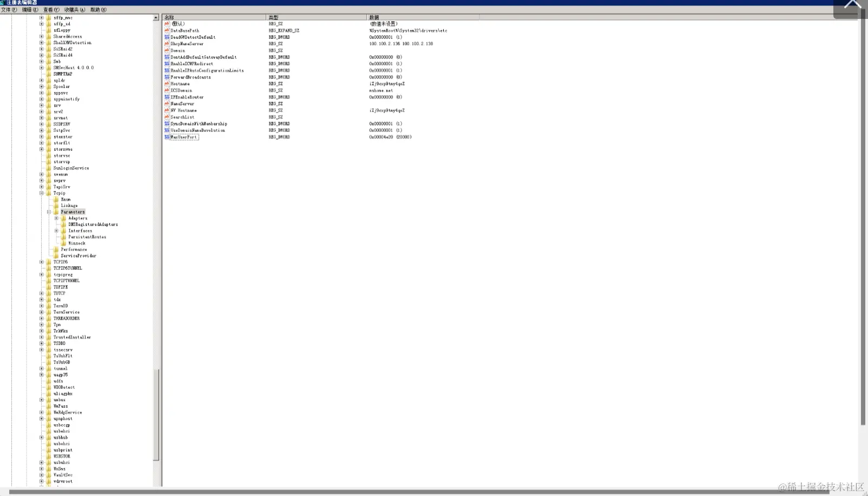Click the folder icon of the Tcpip key

coord(49,193)
